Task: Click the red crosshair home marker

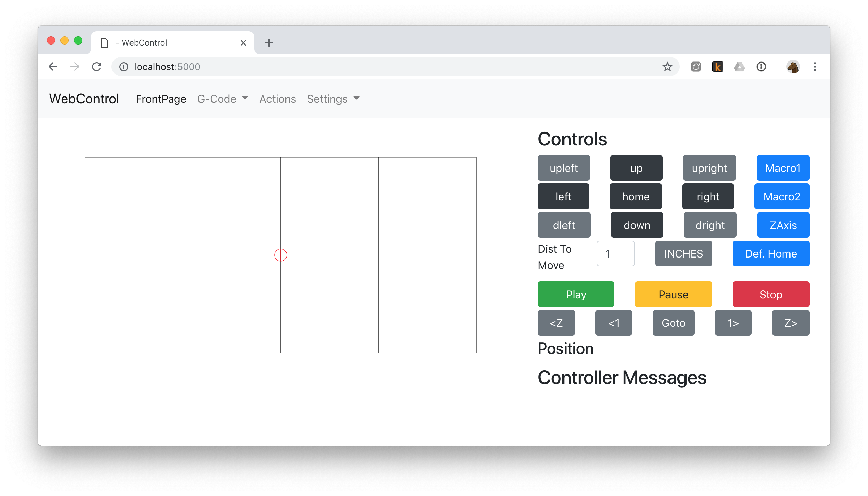Action: [x=280, y=255]
